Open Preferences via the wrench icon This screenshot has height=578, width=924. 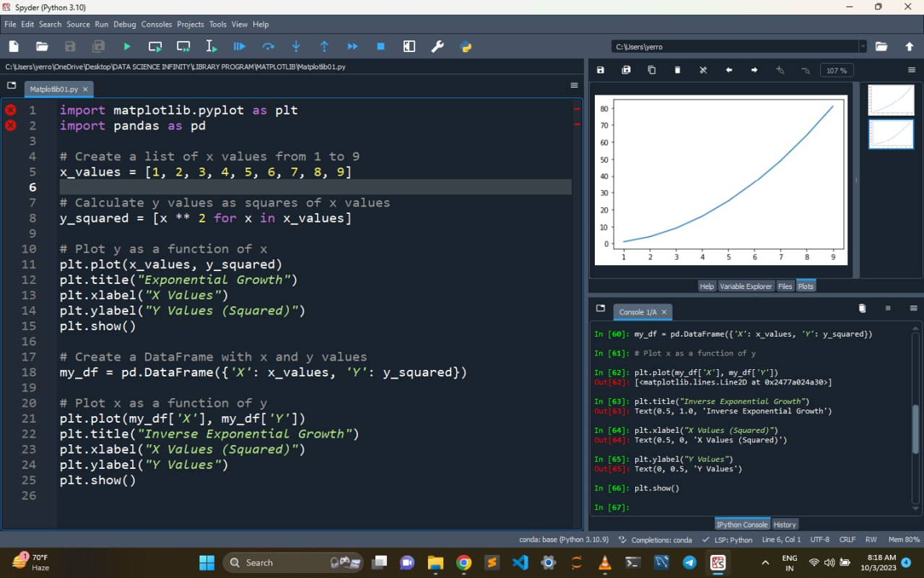tap(437, 46)
